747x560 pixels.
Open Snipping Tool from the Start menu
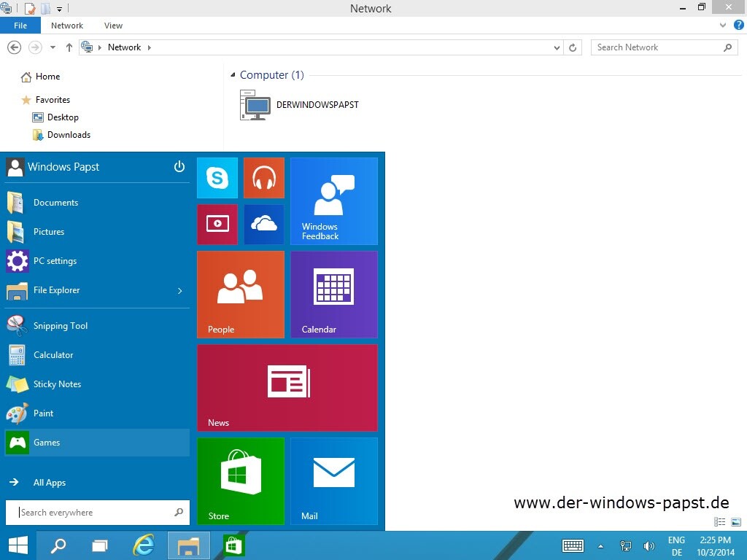pyautogui.click(x=60, y=326)
